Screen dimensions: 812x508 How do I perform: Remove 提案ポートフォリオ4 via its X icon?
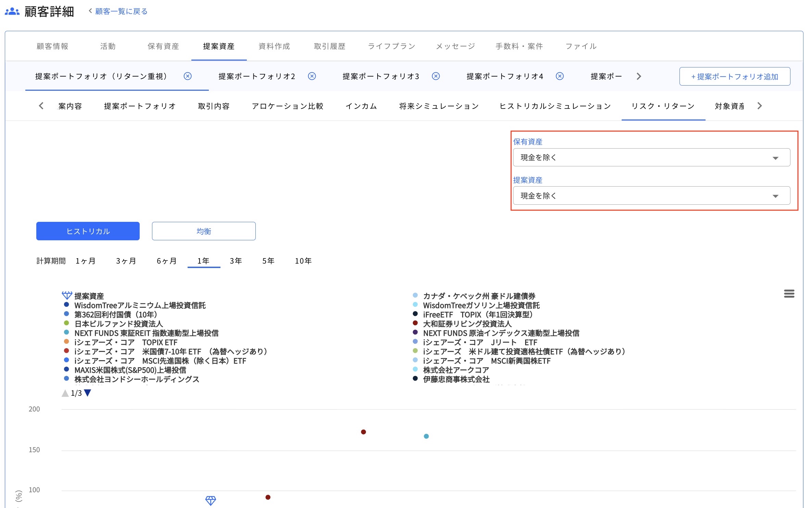559,76
